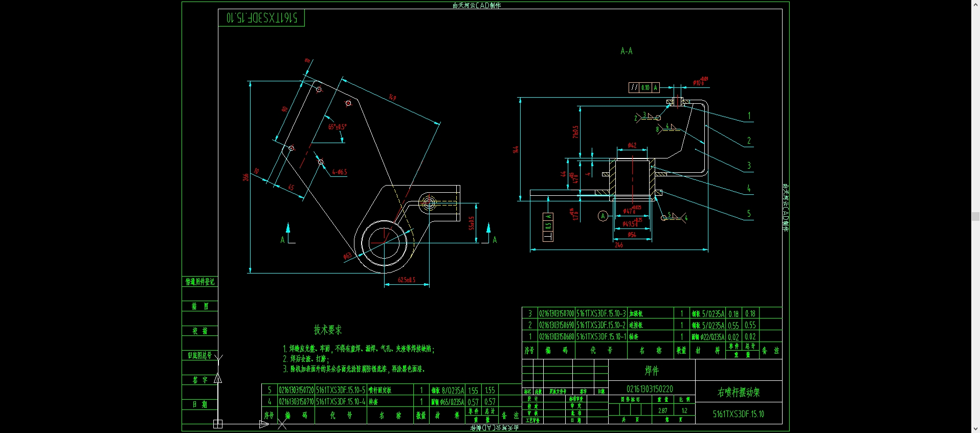Click the 焊件 title block cell

652,370
